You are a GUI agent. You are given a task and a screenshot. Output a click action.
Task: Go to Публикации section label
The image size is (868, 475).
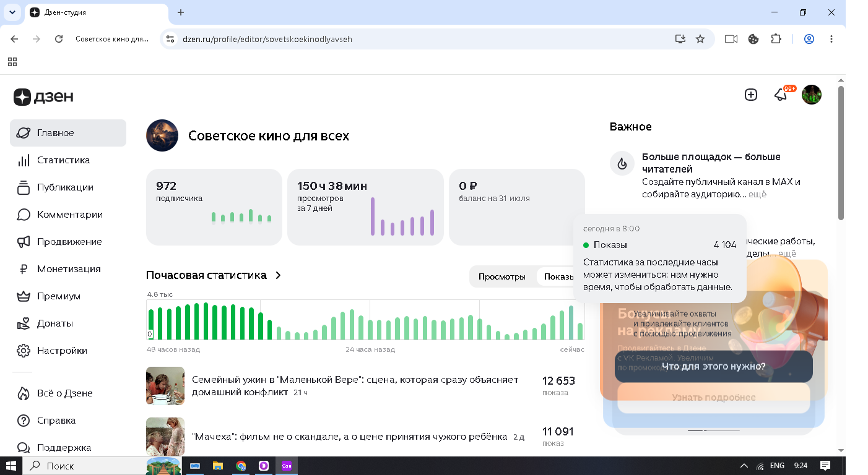pos(65,187)
